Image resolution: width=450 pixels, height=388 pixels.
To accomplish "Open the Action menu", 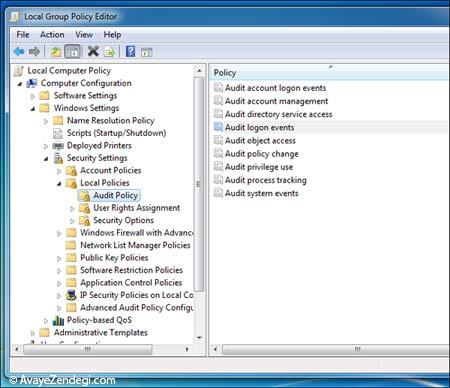I will click(x=52, y=35).
